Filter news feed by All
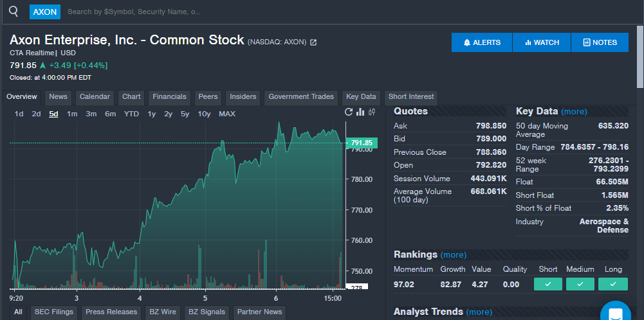The width and height of the screenshot is (644, 320). pos(18,312)
